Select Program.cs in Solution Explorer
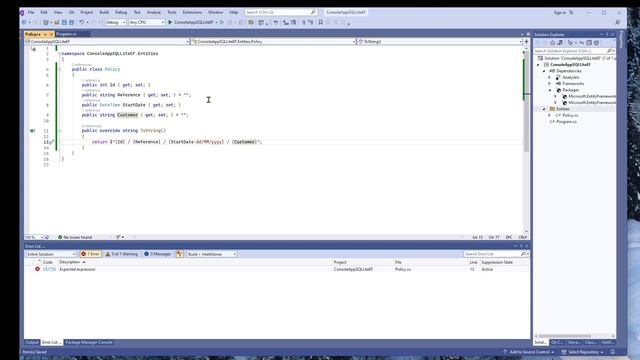This screenshot has width=640, height=360. tap(567, 122)
